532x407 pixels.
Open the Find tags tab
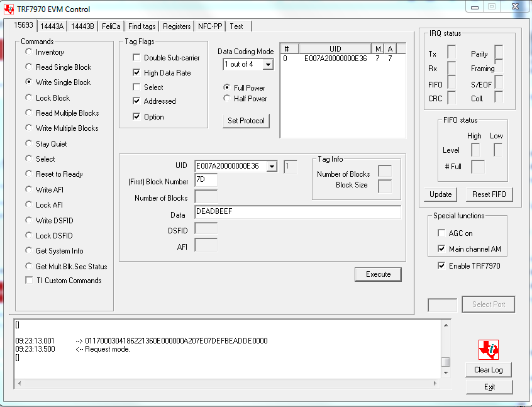coord(142,26)
